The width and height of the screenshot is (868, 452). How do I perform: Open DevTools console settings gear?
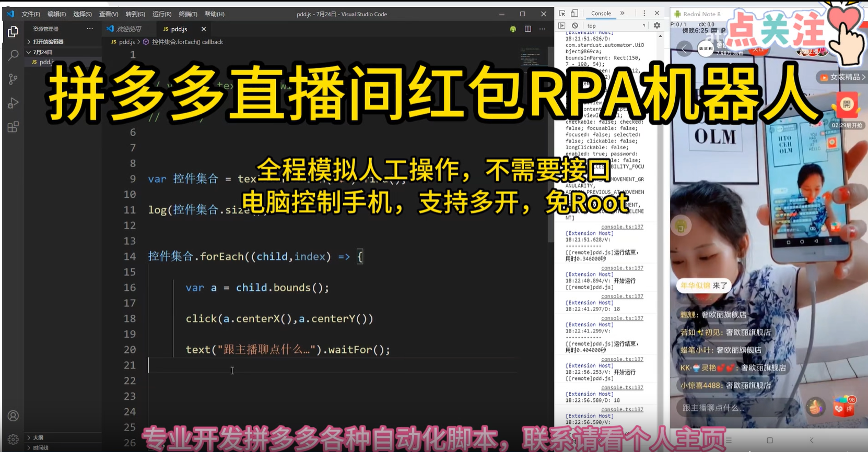click(657, 26)
